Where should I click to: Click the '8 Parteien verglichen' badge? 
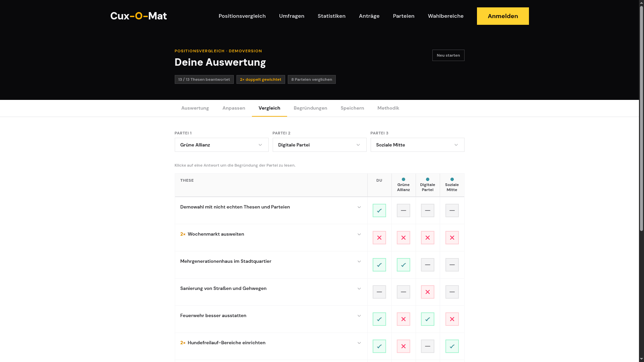point(312,79)
